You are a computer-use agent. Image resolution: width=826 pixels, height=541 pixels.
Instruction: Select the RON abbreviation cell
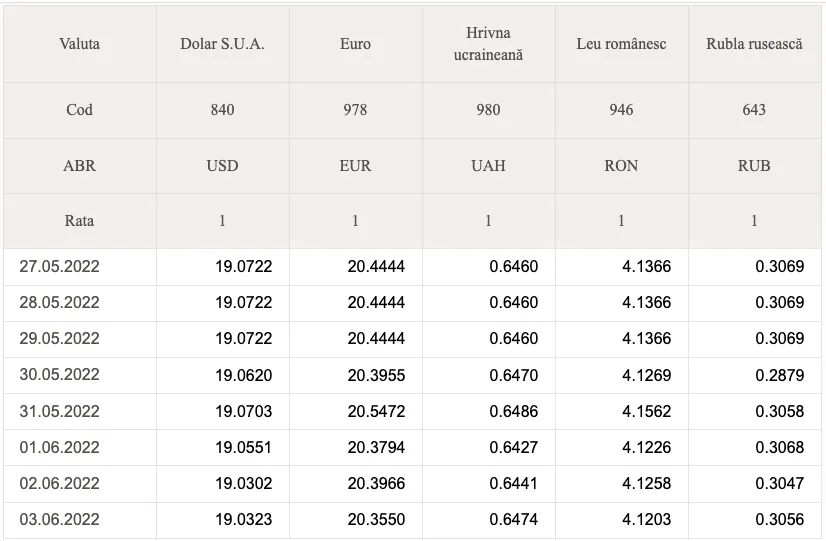[x=622, y=166]
